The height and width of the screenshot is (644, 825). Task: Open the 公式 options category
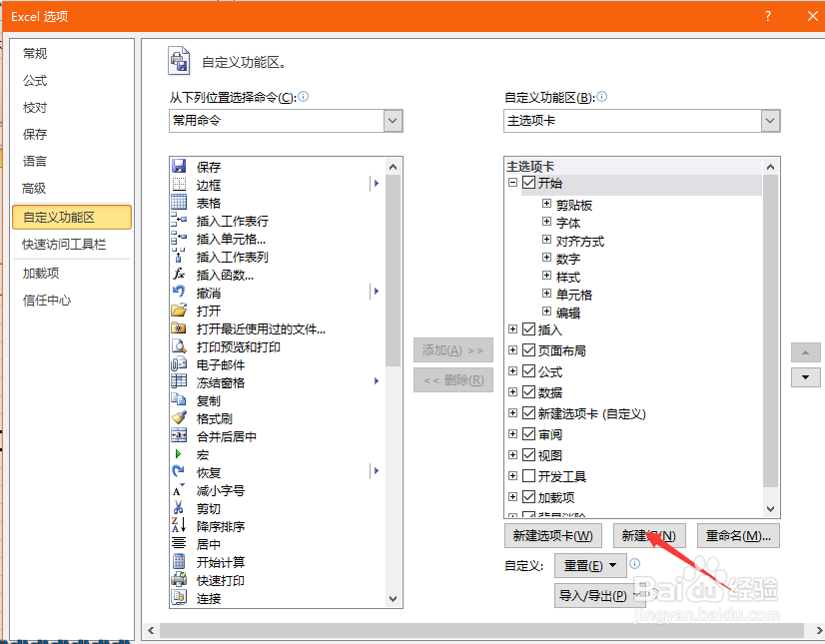35,81
